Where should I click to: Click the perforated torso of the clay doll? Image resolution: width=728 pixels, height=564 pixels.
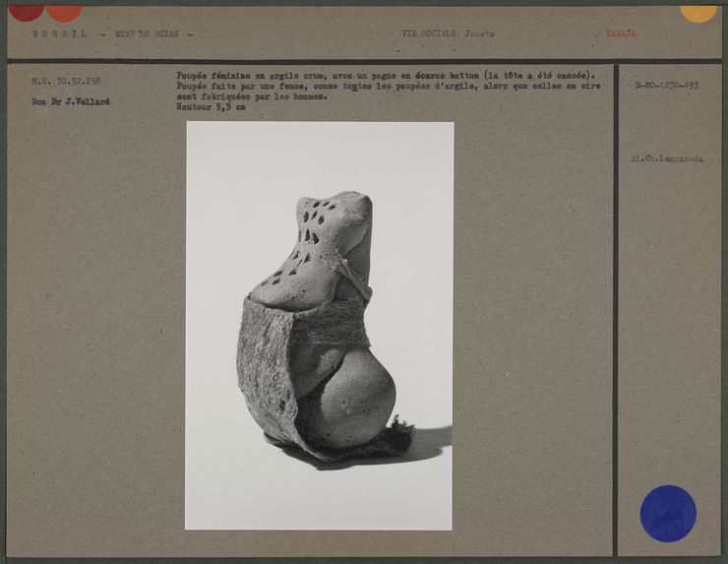tap(313, 246)
